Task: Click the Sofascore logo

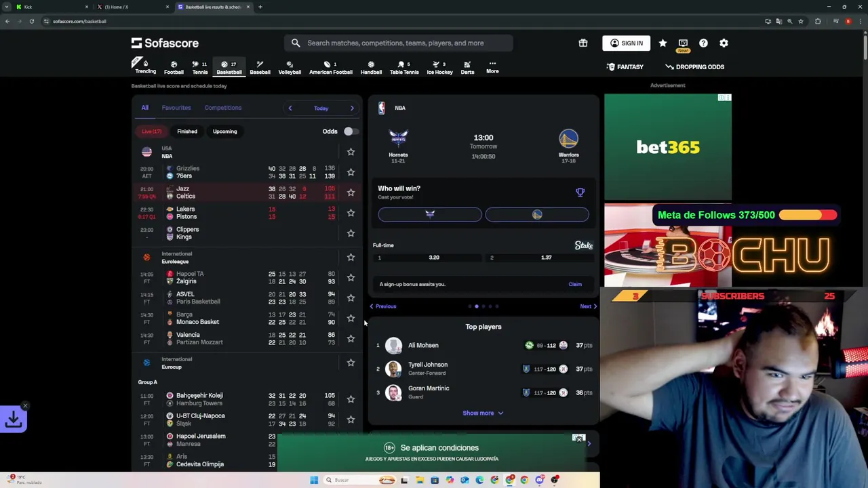Action: tap(165, 43)
